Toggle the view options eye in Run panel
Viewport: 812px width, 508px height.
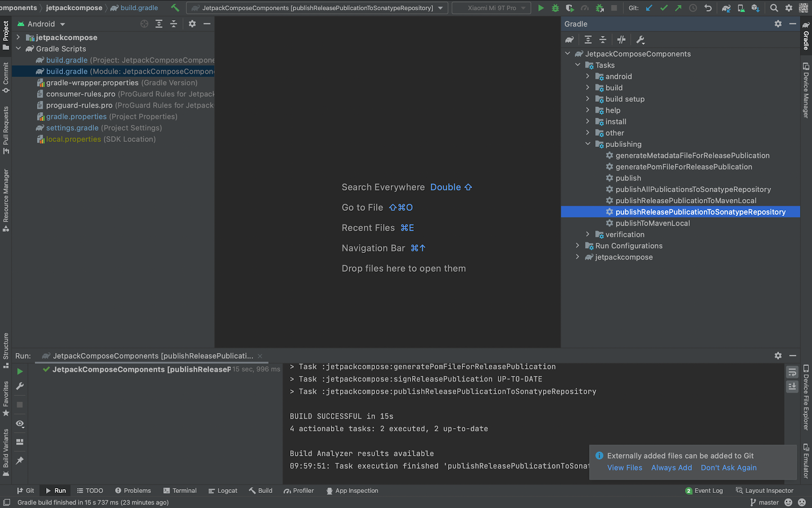[x=20, y=424]
